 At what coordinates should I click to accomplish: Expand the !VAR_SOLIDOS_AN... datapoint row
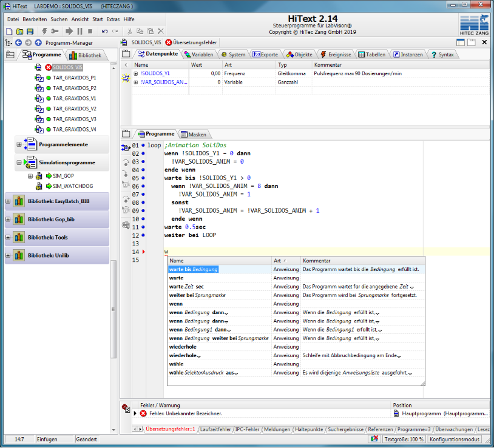click(x=136, y=82)
